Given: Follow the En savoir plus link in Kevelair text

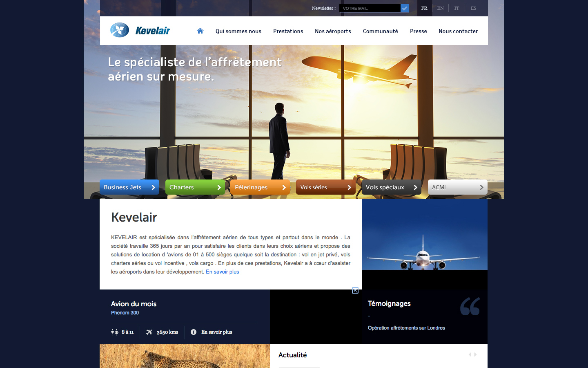Looking at the screenshot, I should (x=223, y=272).
